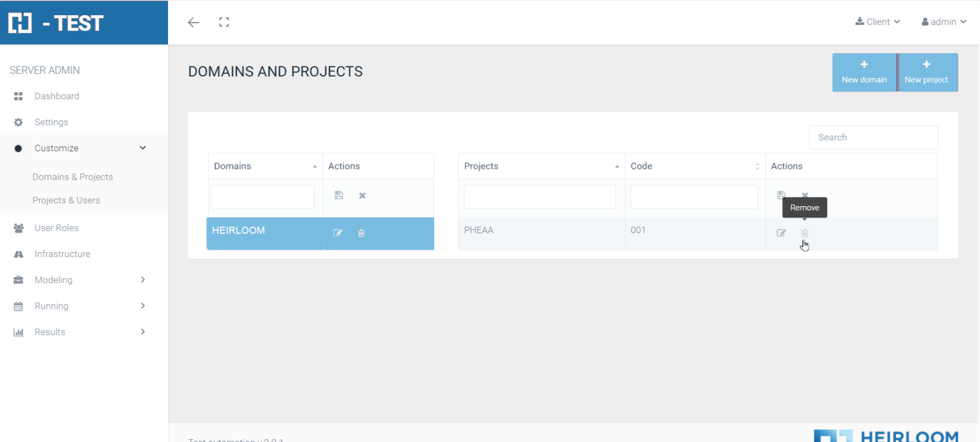Edit the HEIRLOOM domain
Image resolution: width=980 pixels, height=442 pixels.
338,233
